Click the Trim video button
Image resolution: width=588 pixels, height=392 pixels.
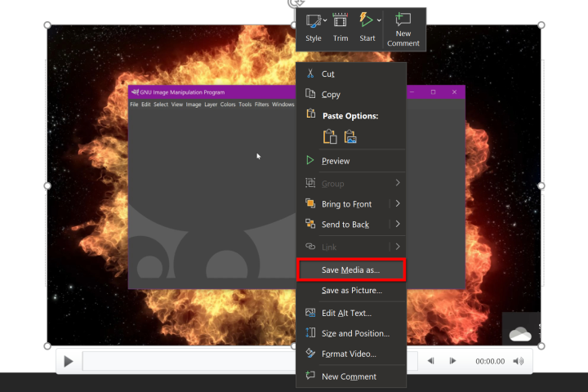tap(341, 28)
